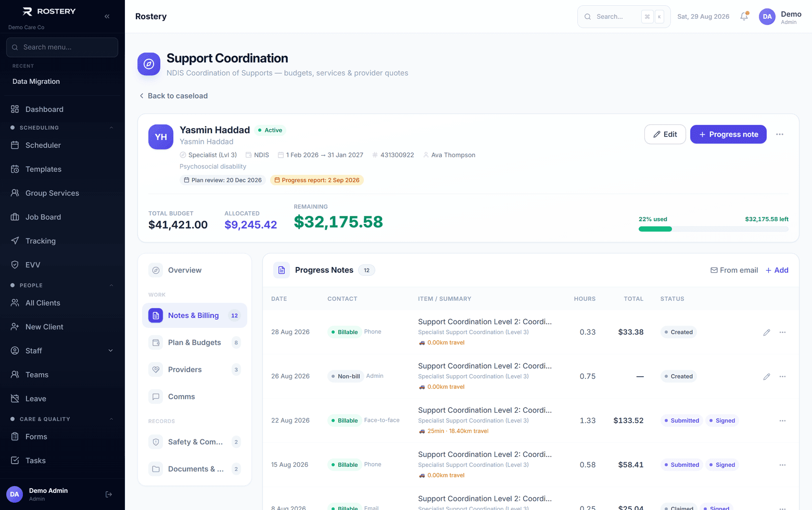Click Plan review: 20 Dec 2026 badge
This screenshot has height=510, width=812.
(x=223, y=180)
